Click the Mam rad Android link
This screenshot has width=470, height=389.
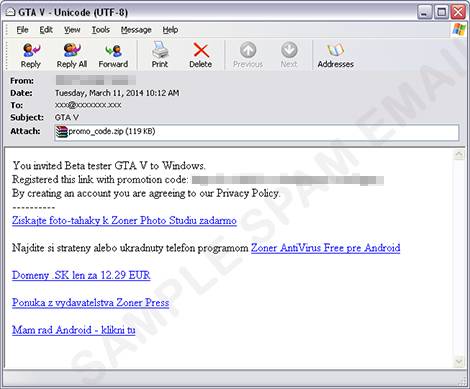pyautogui.click(x=74, y=330)
